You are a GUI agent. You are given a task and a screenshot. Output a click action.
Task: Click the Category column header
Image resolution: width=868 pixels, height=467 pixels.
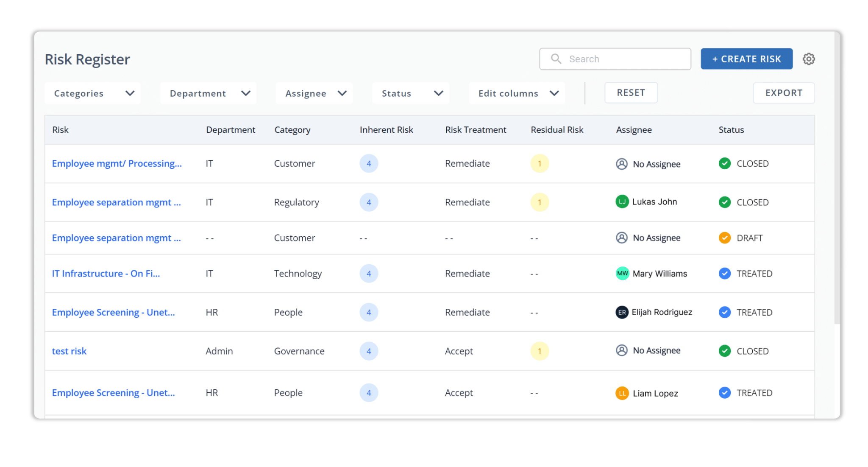(x=292, y=130)
